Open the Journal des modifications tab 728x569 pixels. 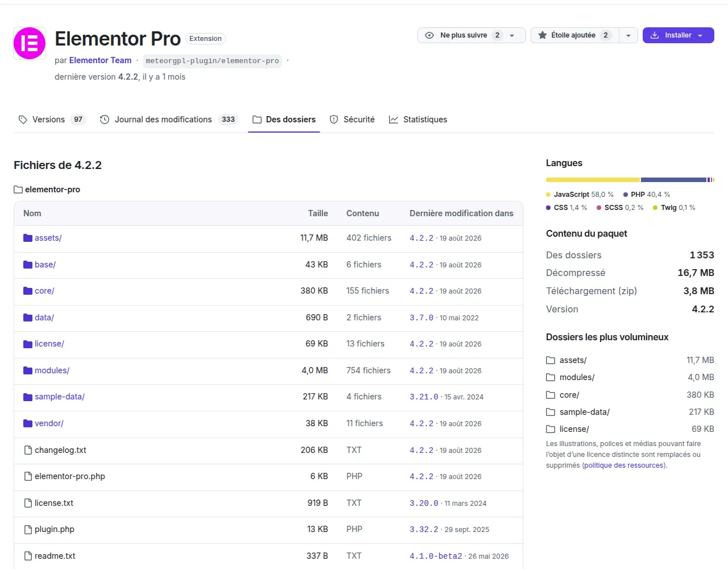[169, 119]
